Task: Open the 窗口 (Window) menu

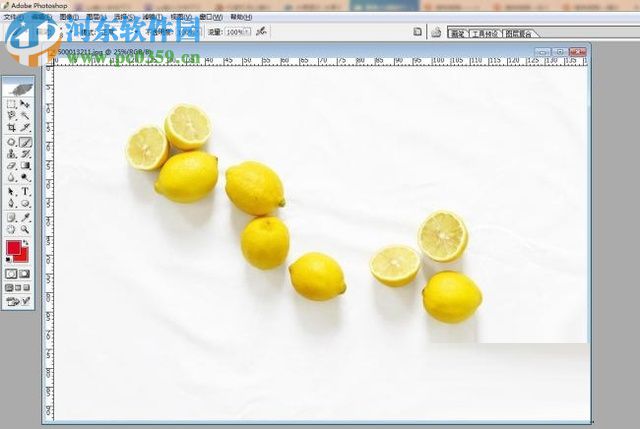Action: tap(211, 17)
